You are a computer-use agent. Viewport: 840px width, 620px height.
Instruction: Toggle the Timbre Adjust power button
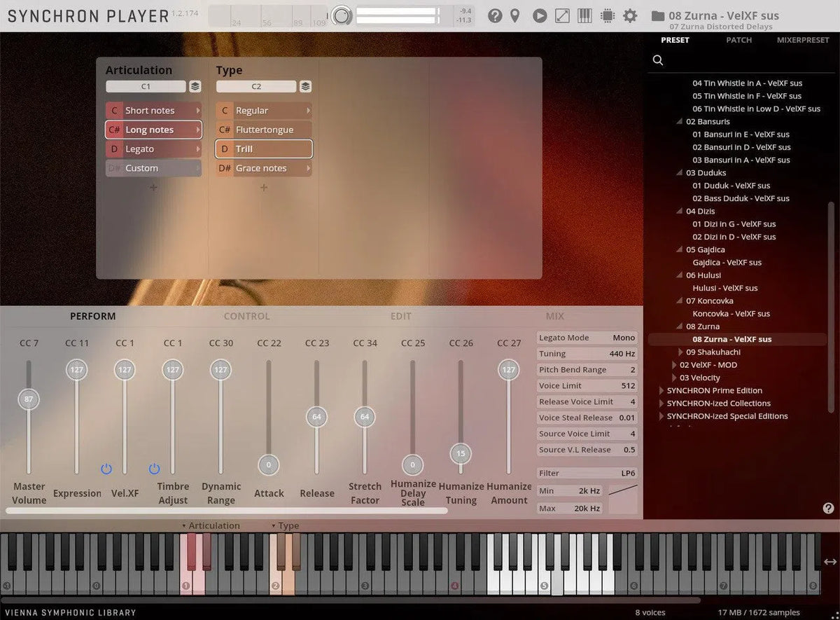(x=154, y=469)
